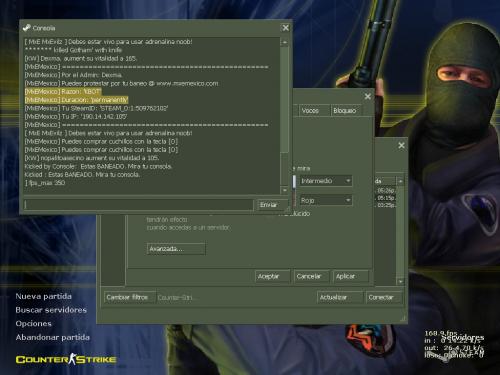Image resolution: width=500 pixels, height=375 pixels.
Task: Close the server browser window
Action: pyautogui.click(x=401, y=145)
